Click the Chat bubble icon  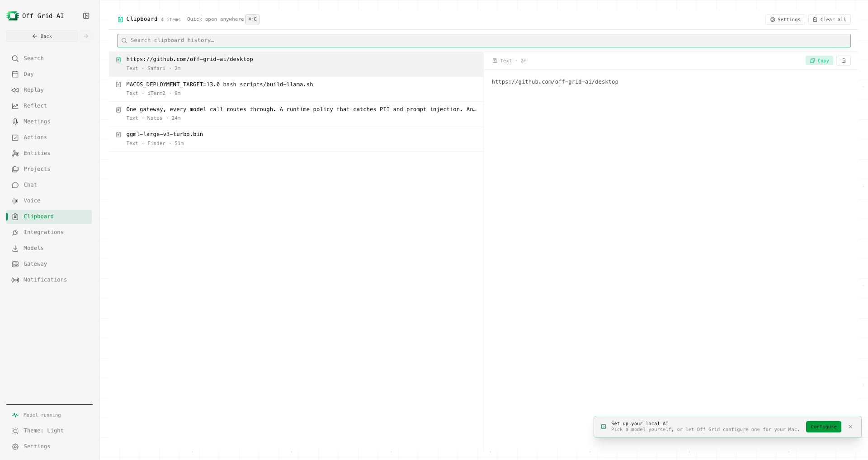coord(15,185)
